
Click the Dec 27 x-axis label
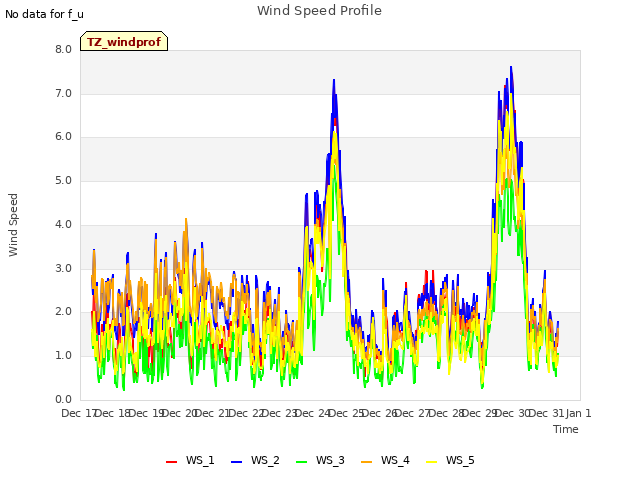click(413, 413)
